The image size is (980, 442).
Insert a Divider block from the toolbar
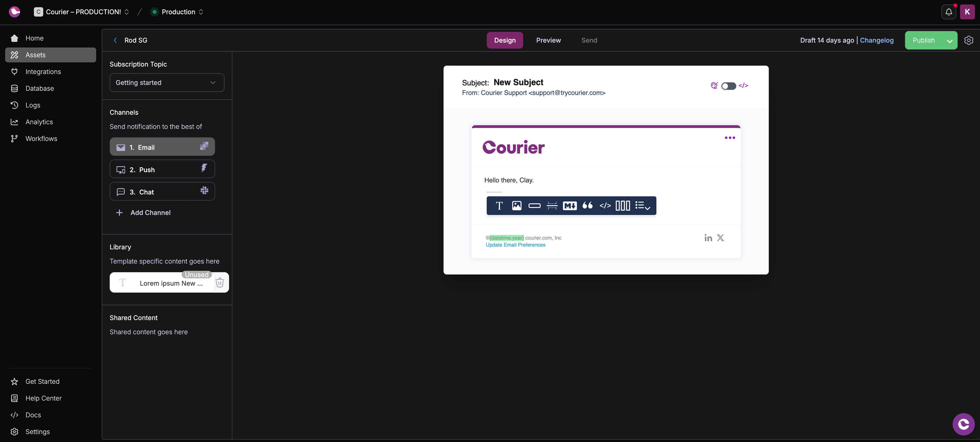pyautogui.click(x=552, y=206)
